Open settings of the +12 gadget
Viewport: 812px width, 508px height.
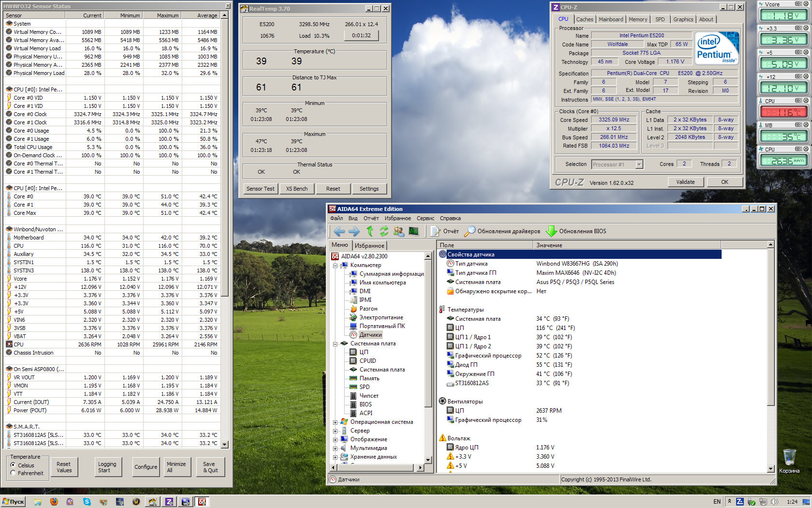click(x=799, y=76)
